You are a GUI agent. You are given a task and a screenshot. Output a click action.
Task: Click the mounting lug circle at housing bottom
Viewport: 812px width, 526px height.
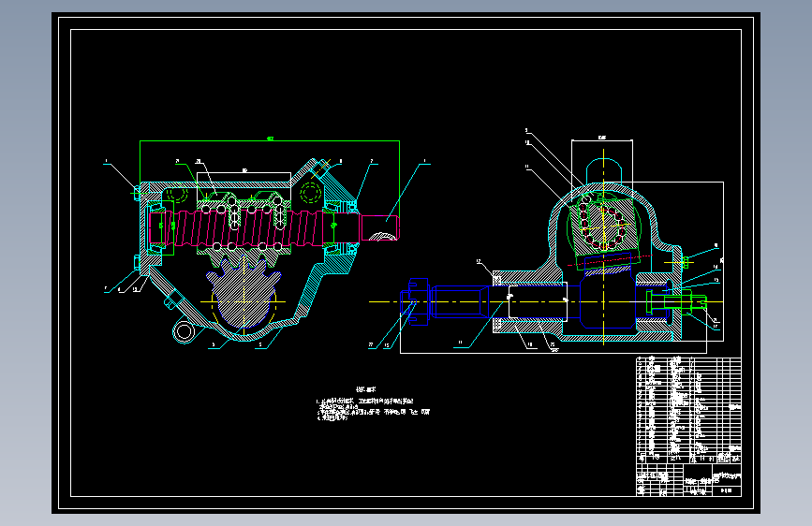pyautogui.click(x=184, y=330)
